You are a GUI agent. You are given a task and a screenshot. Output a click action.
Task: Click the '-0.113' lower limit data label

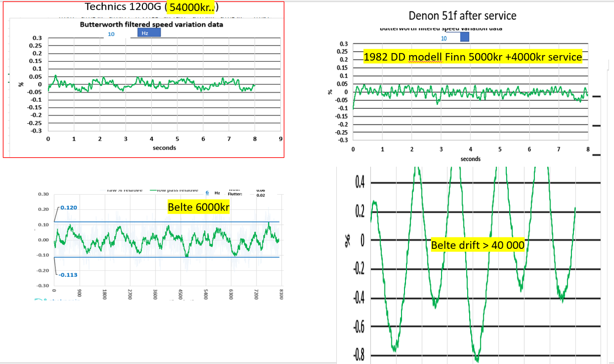pos(69,275)
